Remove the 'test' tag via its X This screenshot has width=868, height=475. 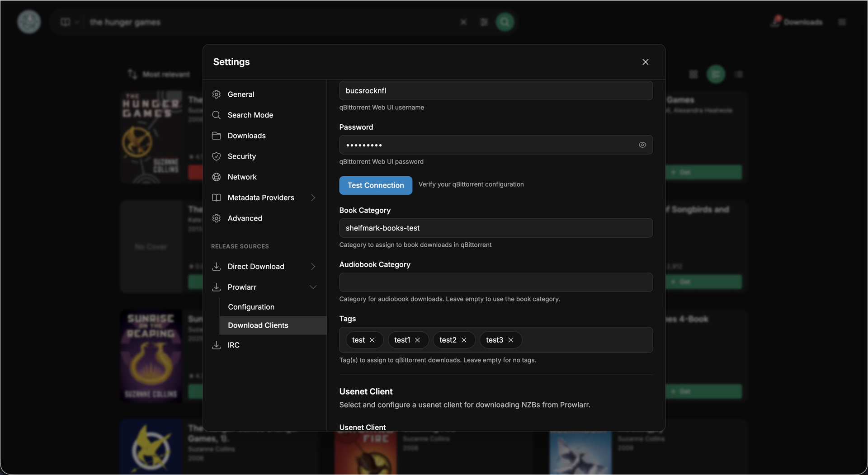tap(372, 340)
